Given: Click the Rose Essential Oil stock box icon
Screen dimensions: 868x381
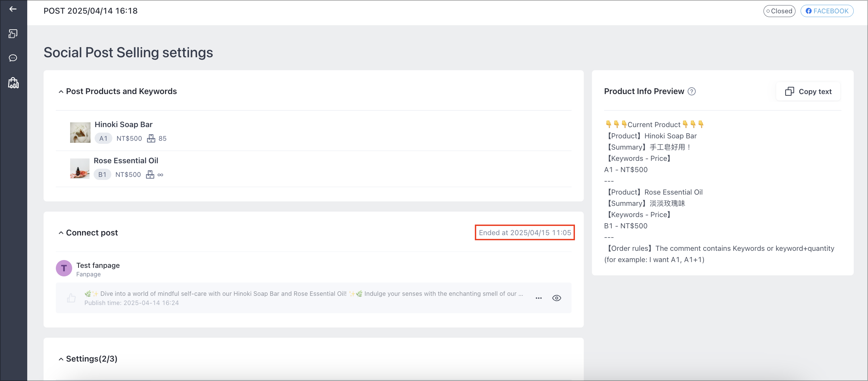Looking at the screenshot, I should (150, 174).
